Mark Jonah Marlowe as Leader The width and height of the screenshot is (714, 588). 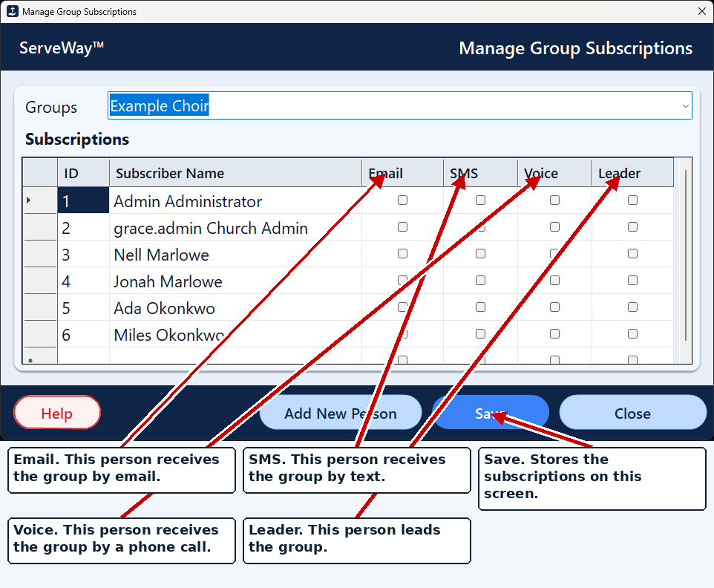pos(632,280)
